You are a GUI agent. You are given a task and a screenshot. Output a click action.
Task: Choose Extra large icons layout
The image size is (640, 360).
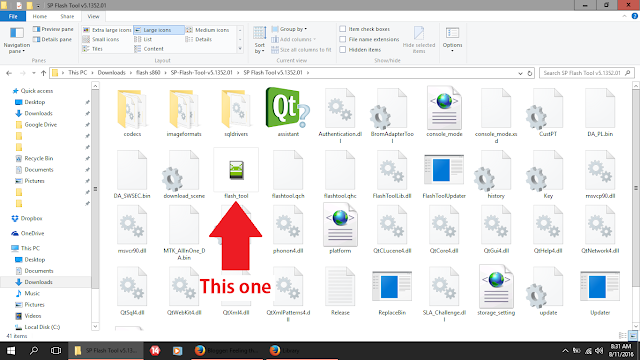point(107,30)
